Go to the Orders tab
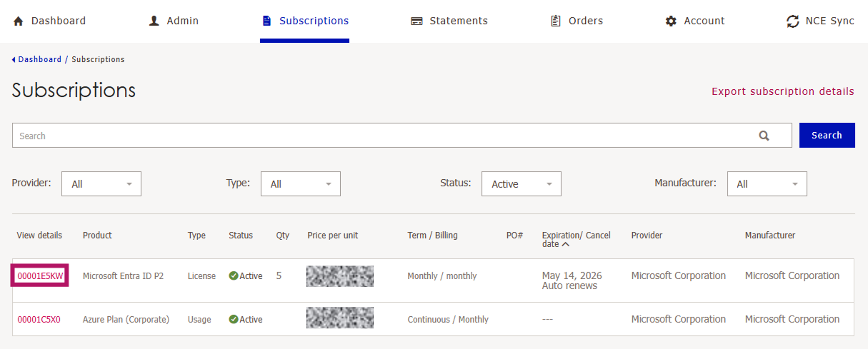This screenshot has height=349, width=868. point(585,21)
